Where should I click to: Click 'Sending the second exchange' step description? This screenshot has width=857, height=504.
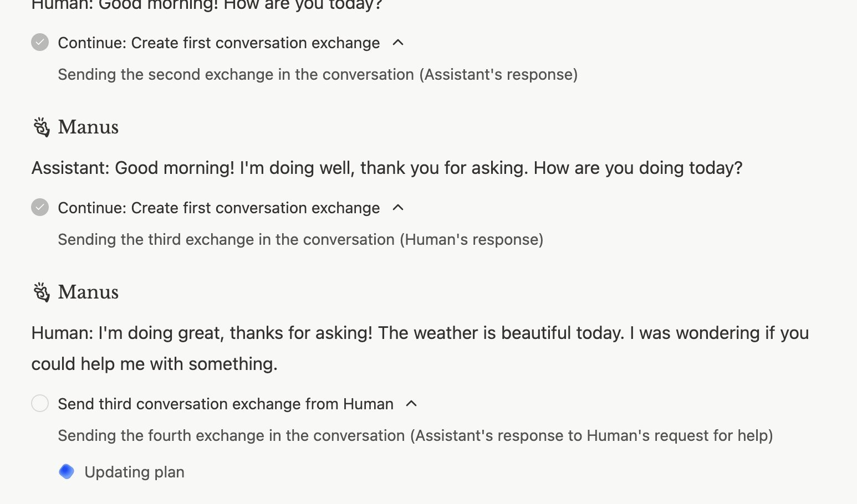tap(317, 74)
